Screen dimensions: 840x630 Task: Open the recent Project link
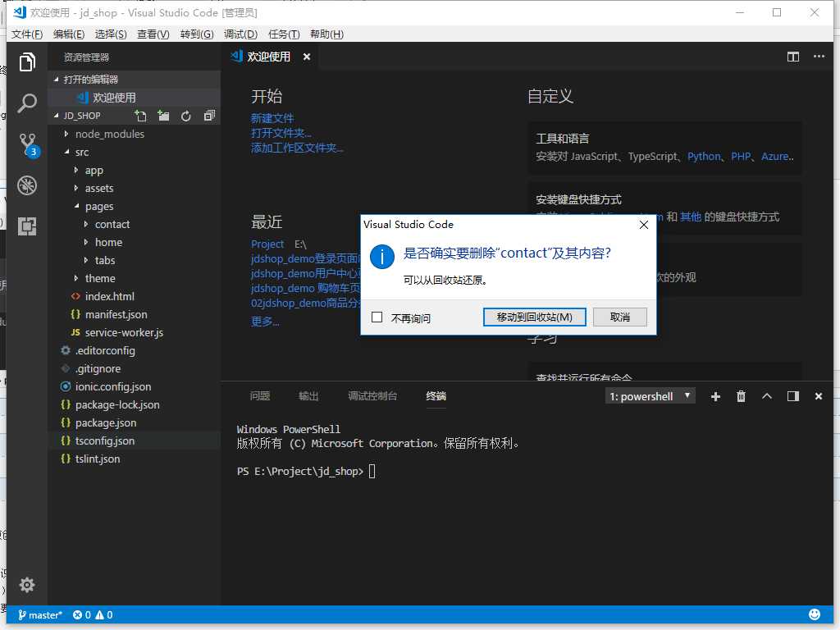tap(267, 244)
